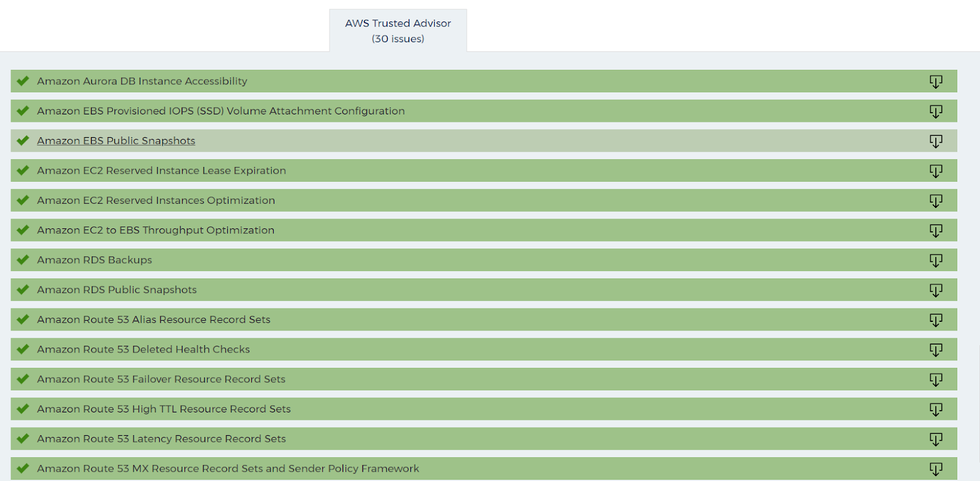
Task: Click expand icon for Route 53 MX Record Sets
Action: click(x=936, y=469)
